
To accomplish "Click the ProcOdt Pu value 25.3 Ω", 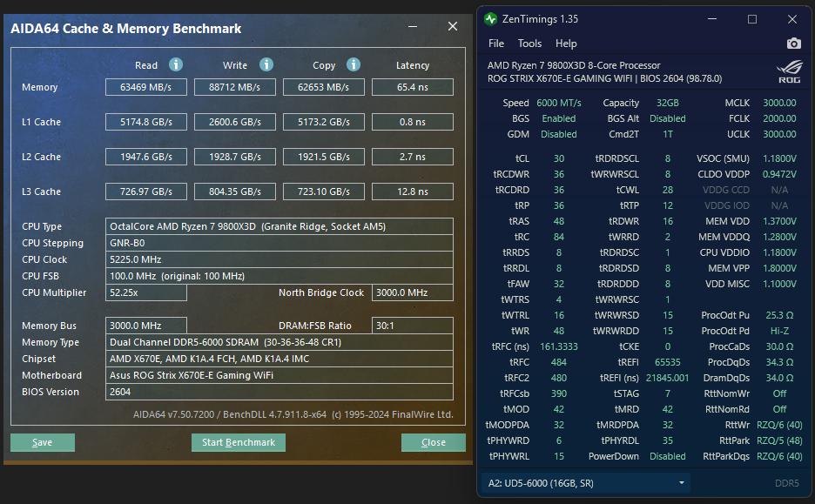I will 779,315.
